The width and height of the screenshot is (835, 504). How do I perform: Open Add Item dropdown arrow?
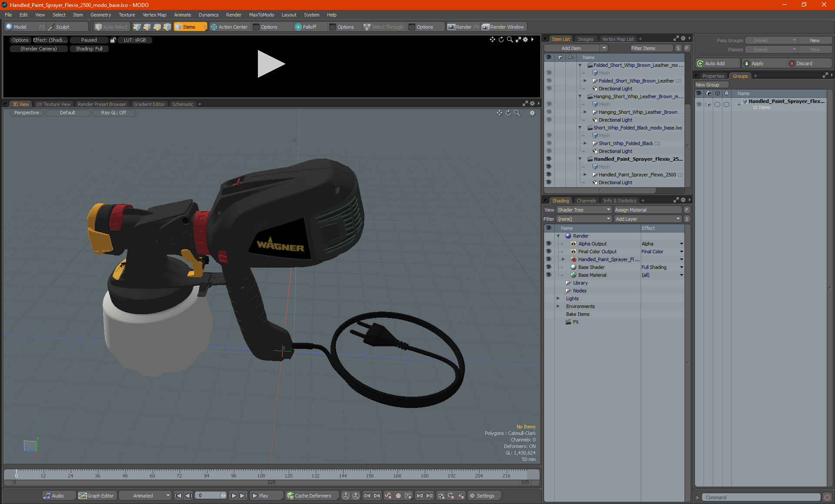(x=604, y=48)
